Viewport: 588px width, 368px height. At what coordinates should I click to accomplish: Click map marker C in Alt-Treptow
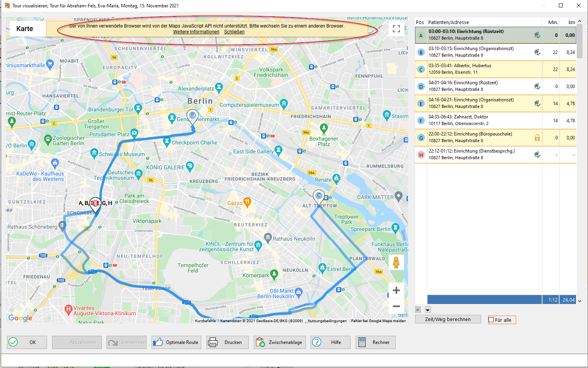point(319,196)
